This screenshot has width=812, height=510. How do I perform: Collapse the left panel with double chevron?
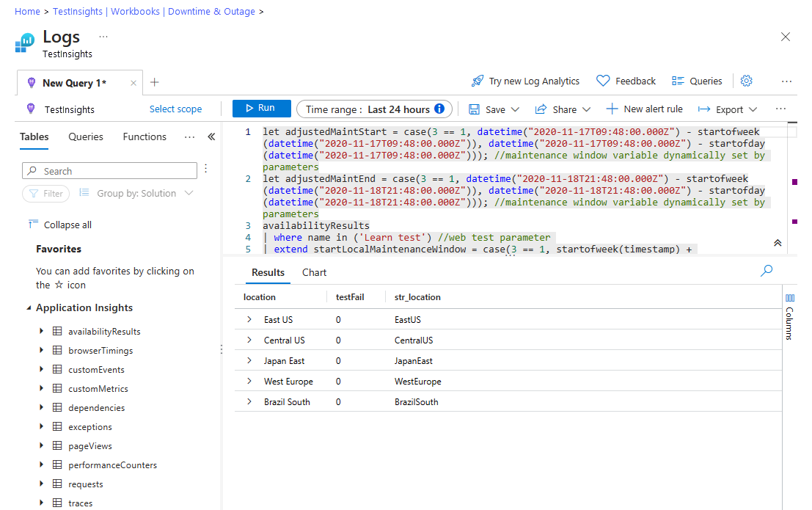211,136
